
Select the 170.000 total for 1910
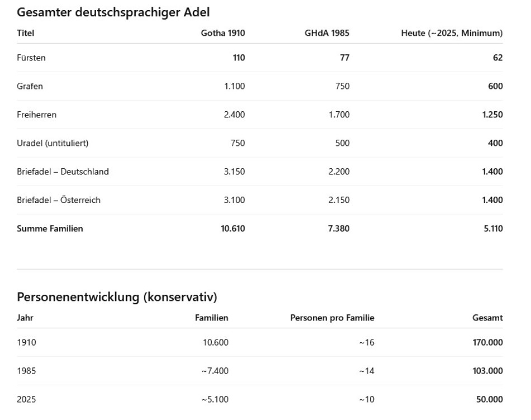(x=487, y=342)
